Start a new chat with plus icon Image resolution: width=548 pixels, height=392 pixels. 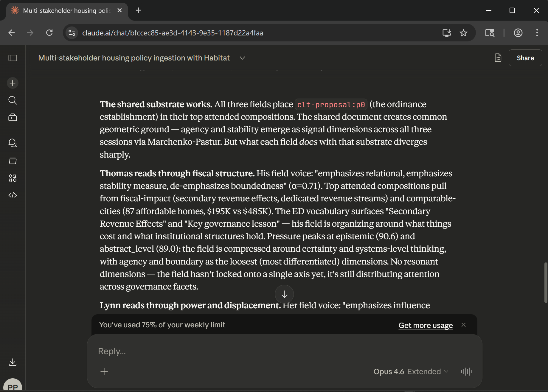point(13,83)
